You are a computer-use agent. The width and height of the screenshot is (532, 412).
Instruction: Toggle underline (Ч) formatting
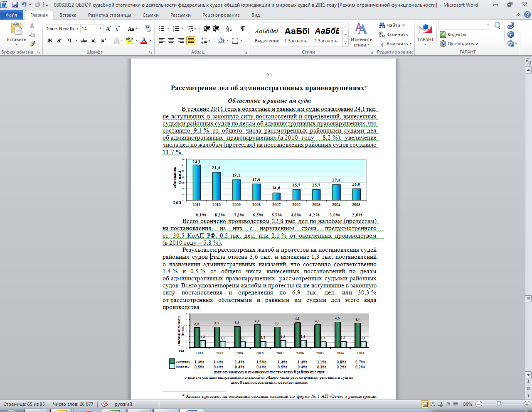[x=69, y=41]
